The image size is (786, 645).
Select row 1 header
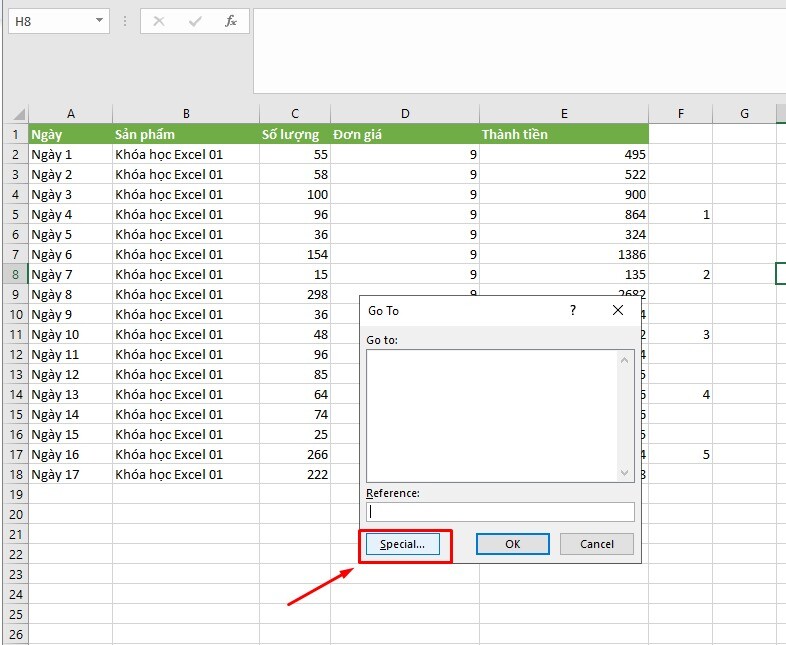pyautogui.click(x=16, y=134)
